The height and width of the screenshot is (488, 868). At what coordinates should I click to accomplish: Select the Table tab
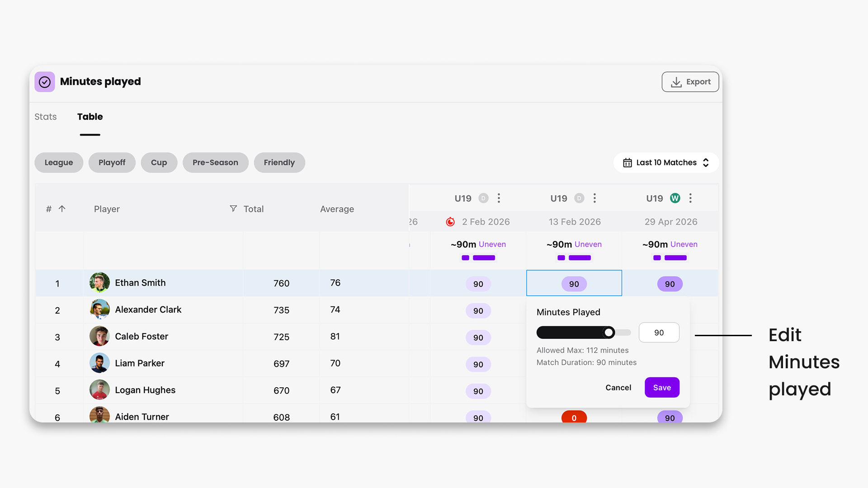(x=90, y=117)
